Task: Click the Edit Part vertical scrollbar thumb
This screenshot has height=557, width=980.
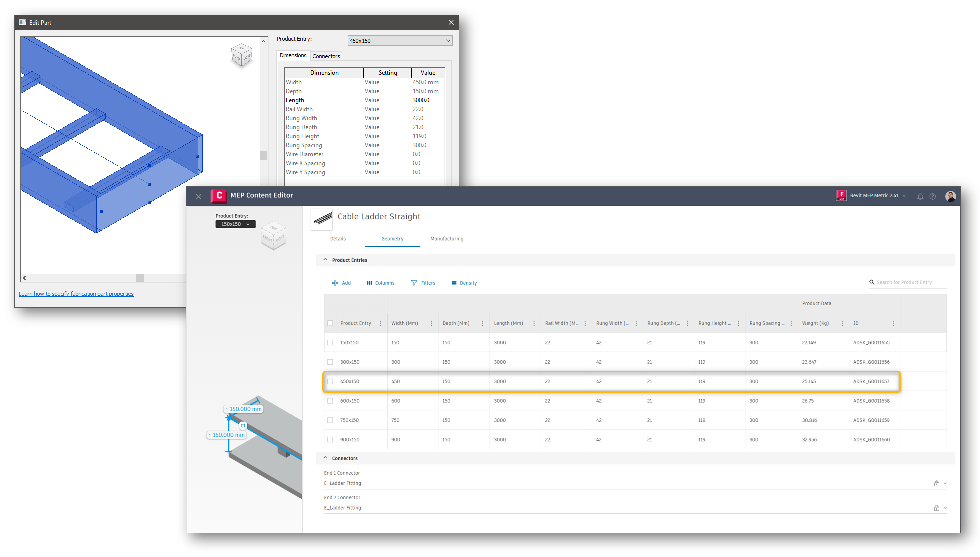Action: 264,155
